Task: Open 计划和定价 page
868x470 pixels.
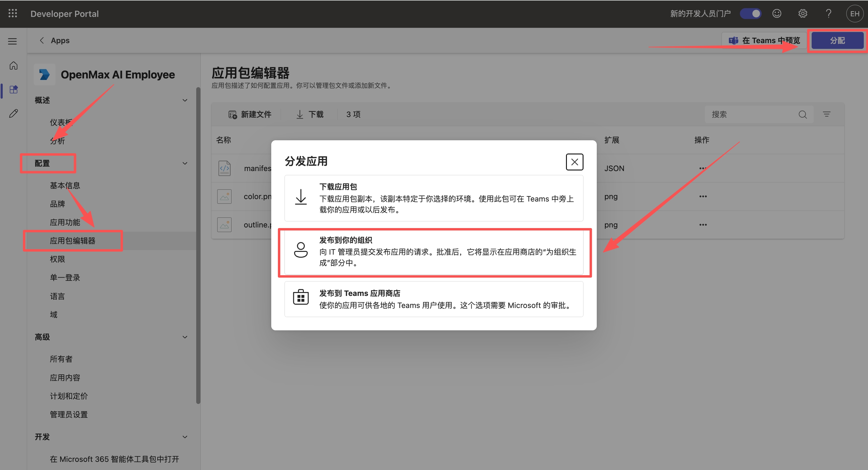Action: point(69,396)
